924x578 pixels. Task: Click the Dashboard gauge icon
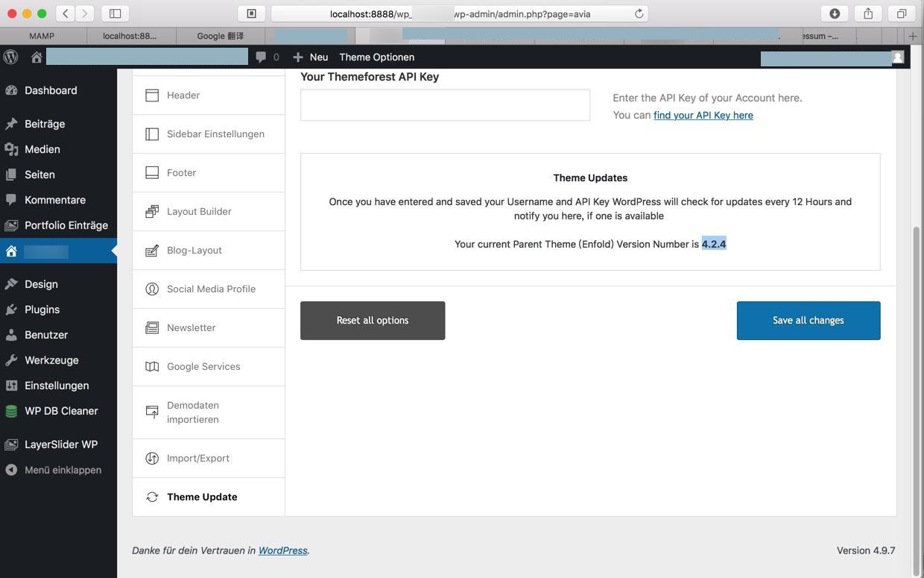coord(11,90)
